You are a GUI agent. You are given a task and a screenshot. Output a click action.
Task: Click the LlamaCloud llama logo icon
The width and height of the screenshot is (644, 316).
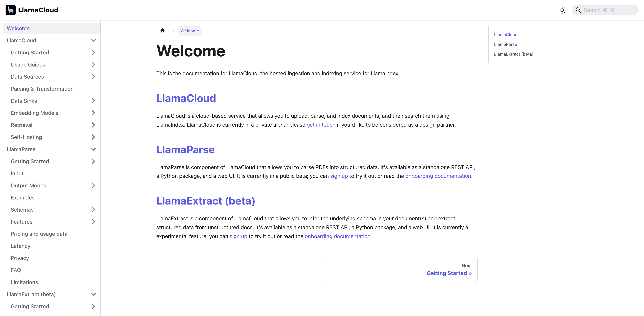point(11,10)
